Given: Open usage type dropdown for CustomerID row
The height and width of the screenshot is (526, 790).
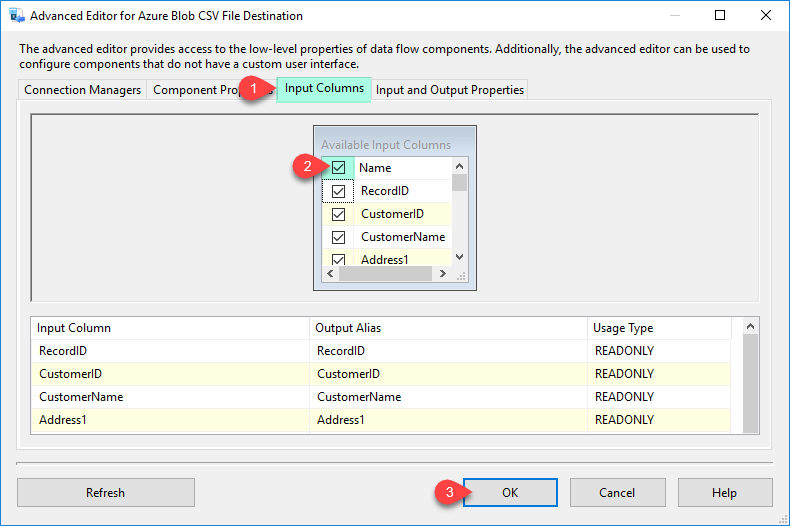Looking at the screenshot, I should coord(660,374).
